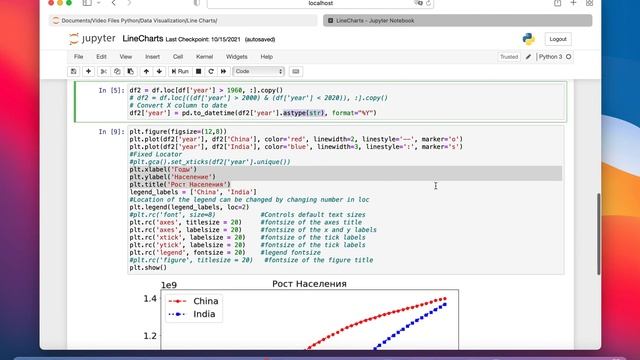The image size is (640, 360).
Task: Go forward in Safari
Action: (x=129, y=3)
